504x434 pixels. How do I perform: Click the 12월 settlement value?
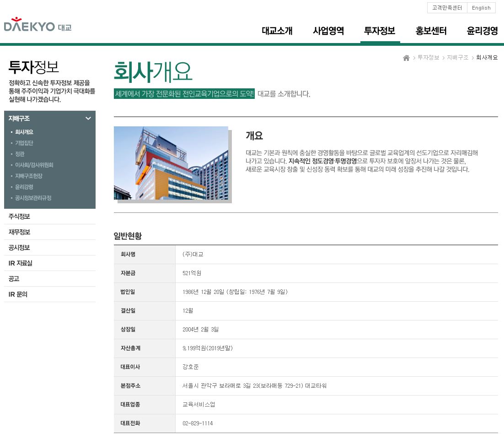tap(188, 310)
